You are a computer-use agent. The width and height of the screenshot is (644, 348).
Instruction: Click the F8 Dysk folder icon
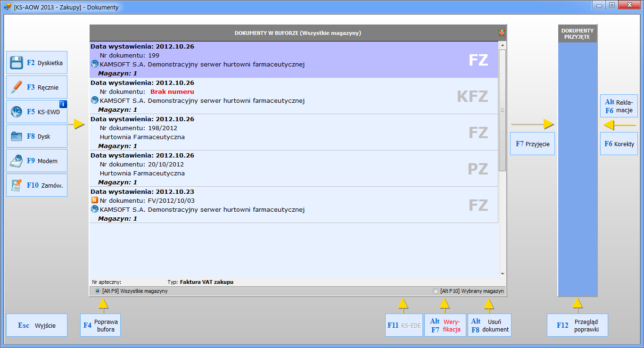(17, 136)
